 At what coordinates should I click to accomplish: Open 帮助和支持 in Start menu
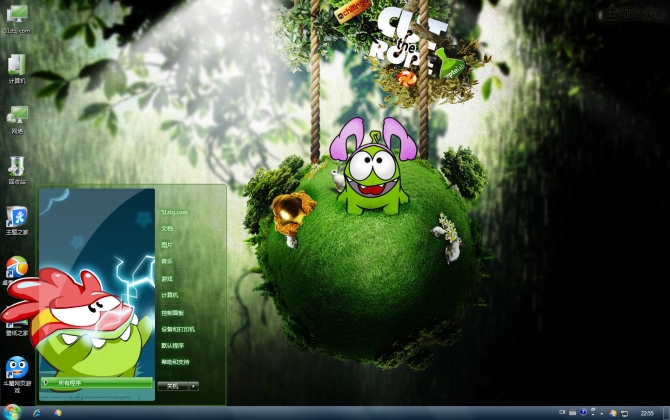coord(175,362)
